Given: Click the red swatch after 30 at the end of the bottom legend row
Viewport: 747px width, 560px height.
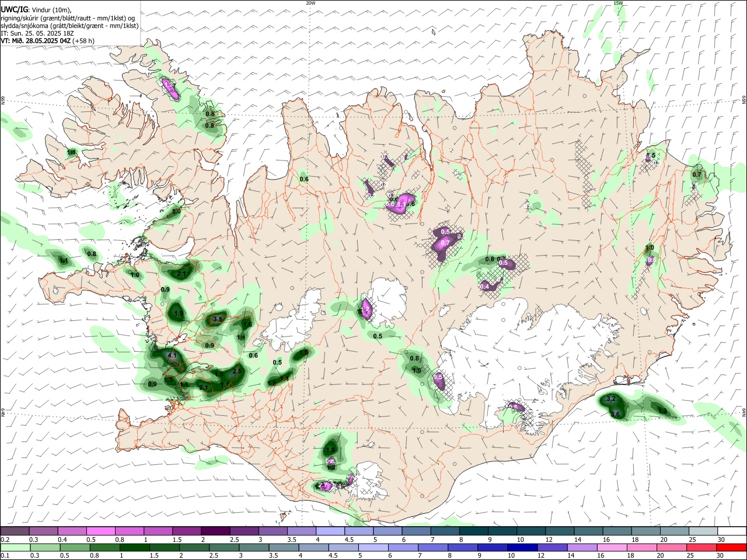Looking at the screenshot, I should pos(732,548).
